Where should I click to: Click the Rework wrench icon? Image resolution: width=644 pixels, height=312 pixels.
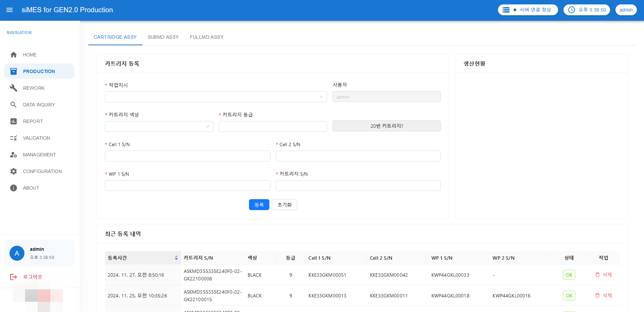click(x=14, y=88)
